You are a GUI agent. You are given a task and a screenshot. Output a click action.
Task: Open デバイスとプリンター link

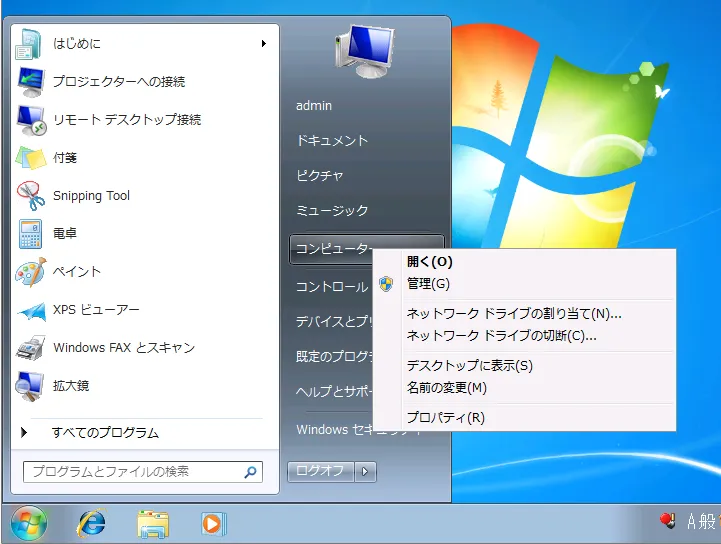coord(334,321)
